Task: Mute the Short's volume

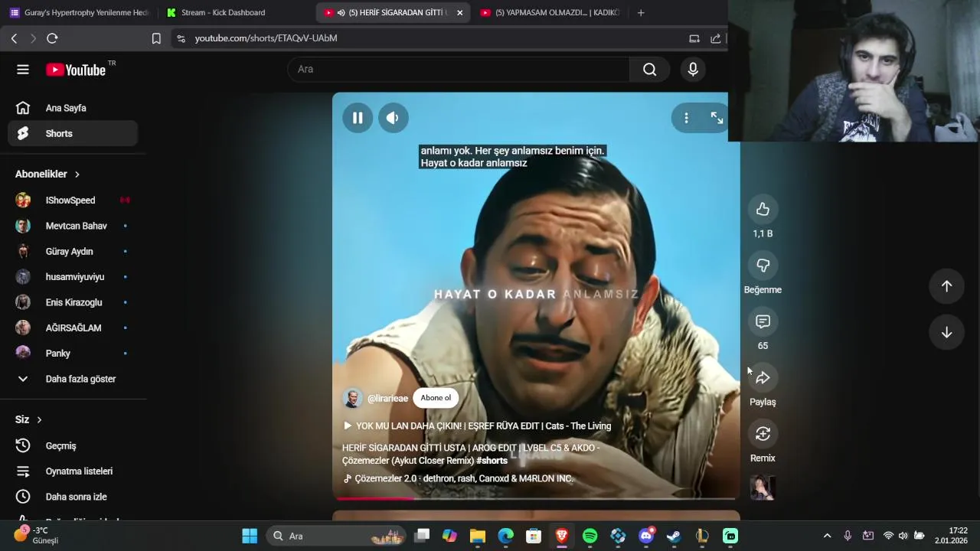Action: pyautogui.click(x=393, y=118)
